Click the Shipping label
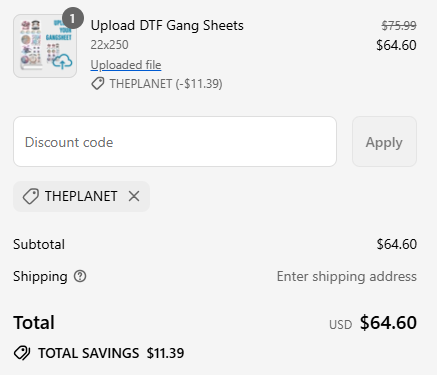 click(40, 276)
